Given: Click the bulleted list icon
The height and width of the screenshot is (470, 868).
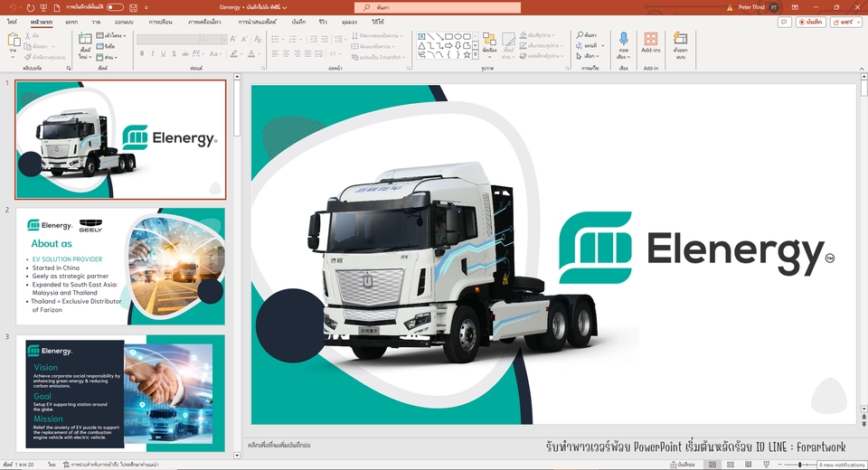Looking at the screenshot, I should pos(275,39).
